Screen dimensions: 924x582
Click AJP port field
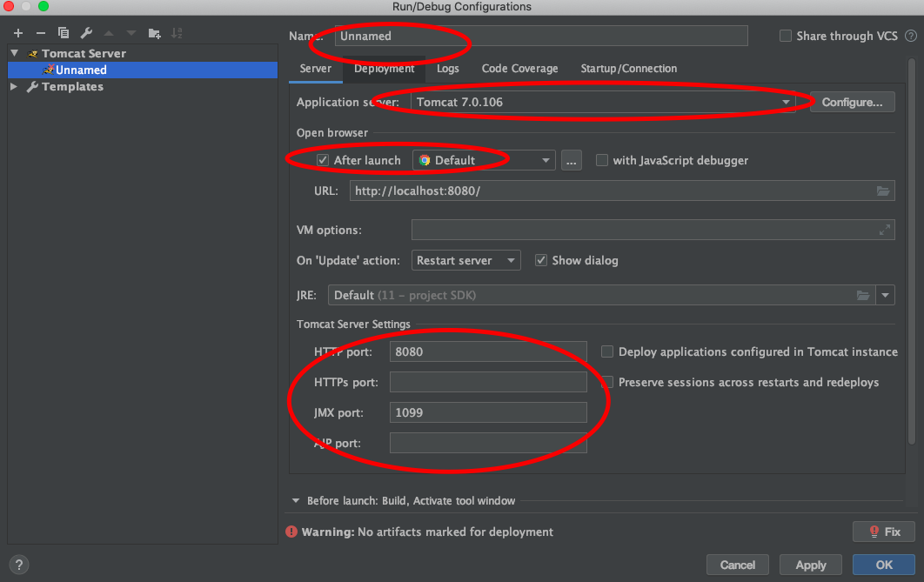click(x=488, y=443)
